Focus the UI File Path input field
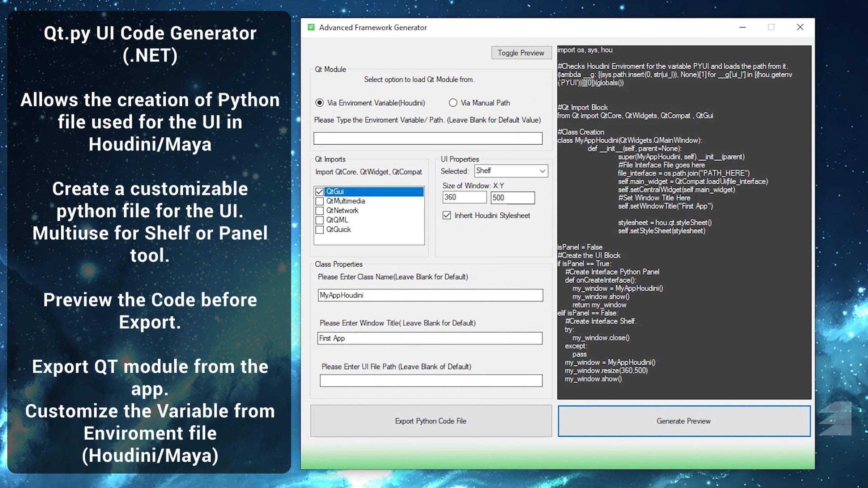868x488 pixels. (x=431, y=381)
